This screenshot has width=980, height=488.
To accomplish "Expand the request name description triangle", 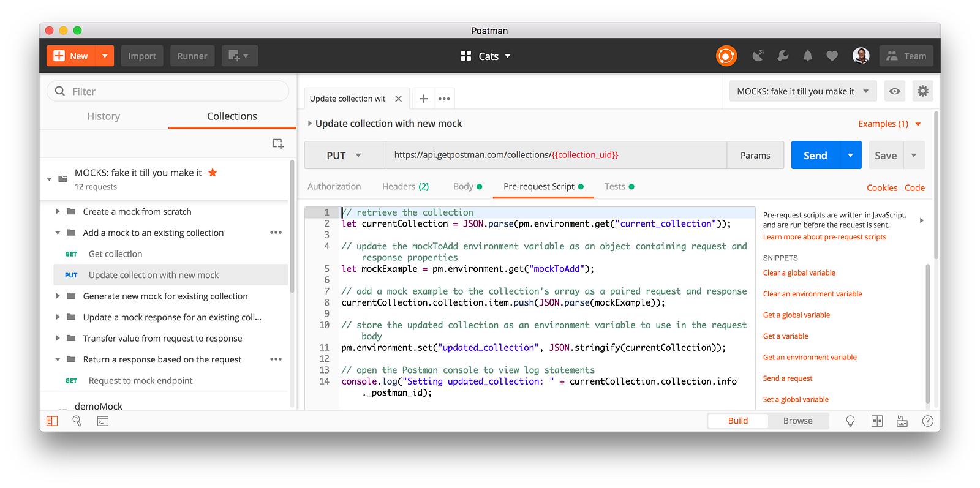I will (x=310, y=124).
